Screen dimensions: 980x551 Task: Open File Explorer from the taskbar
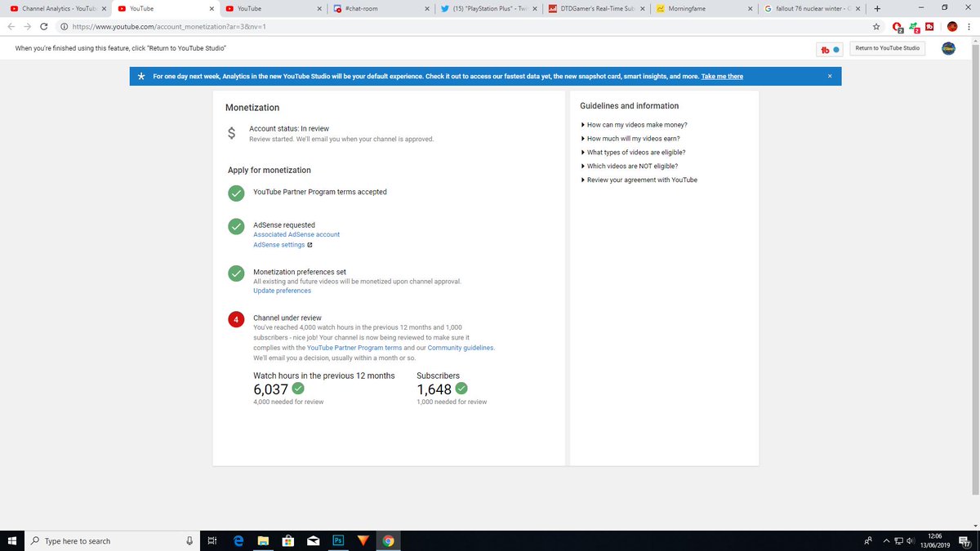[263, 540]
